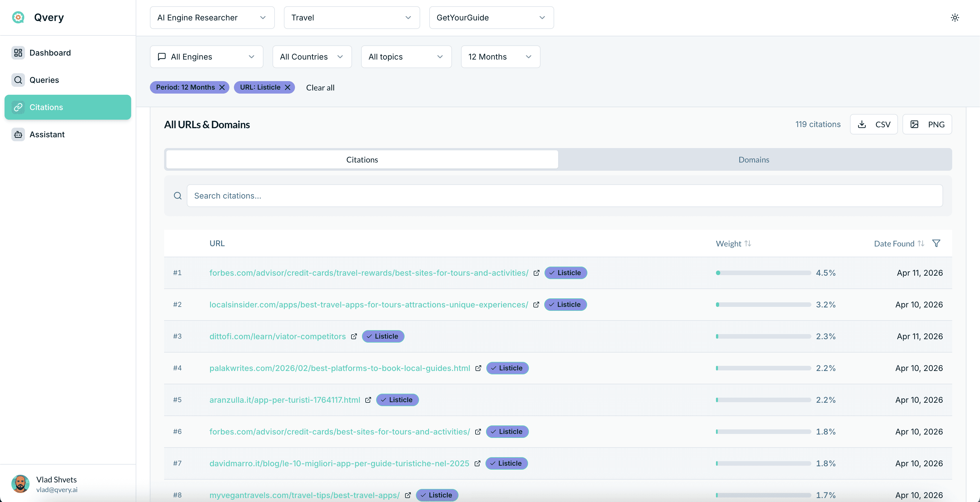This screenshot has height=502, width=980.
Task: Open the dittofi viator-competitors link
Action: [x=278, y=336]
